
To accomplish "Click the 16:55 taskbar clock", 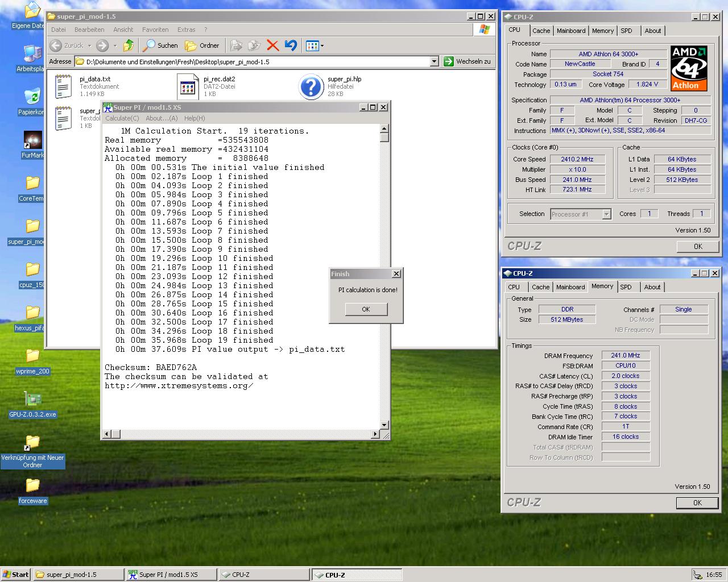I will [714, 575].
